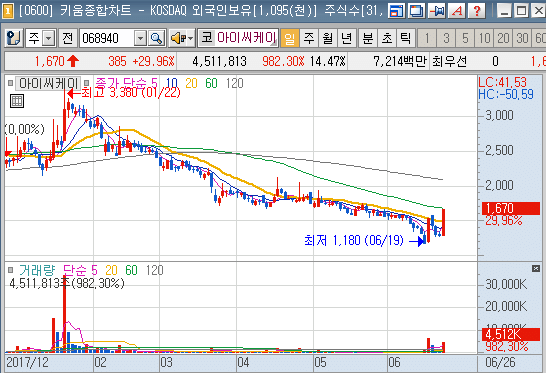Open the 주 type dropdown arrow
The image size is (546, 373).
[49, 38]
